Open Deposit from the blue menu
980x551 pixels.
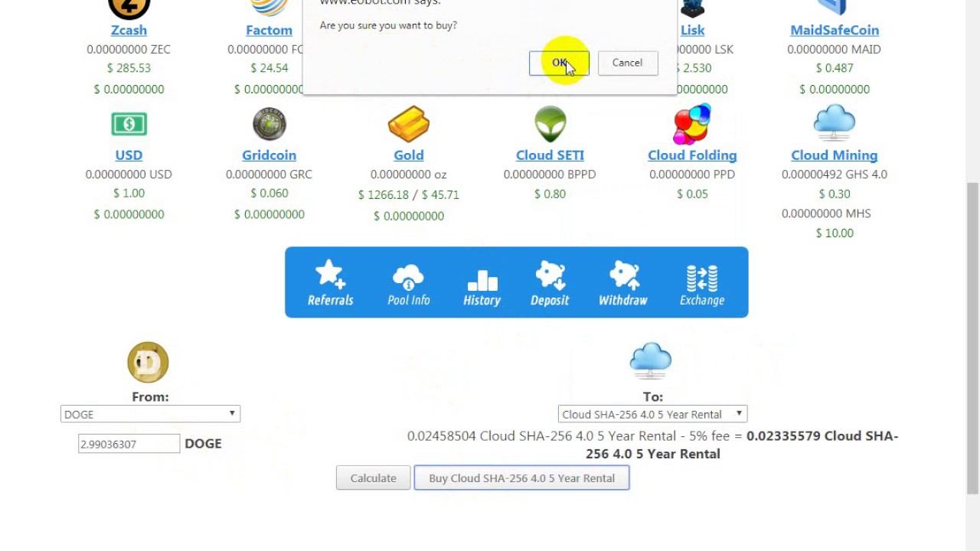pos(550,283)
